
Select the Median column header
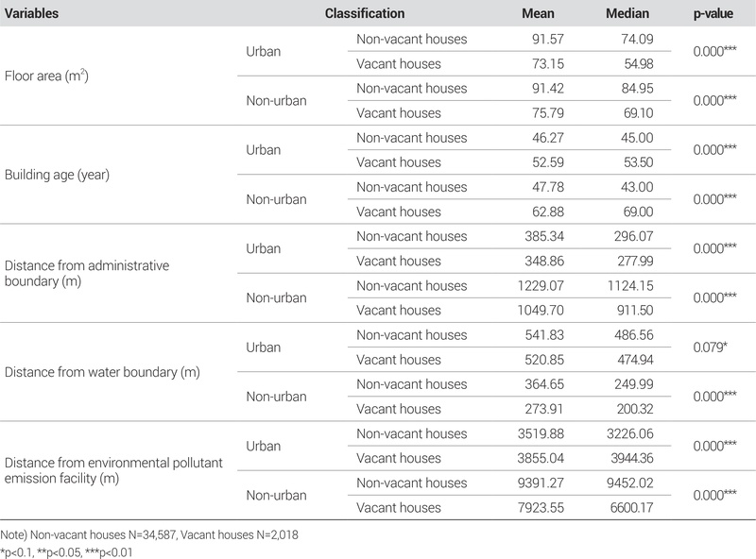tap(627, 14)
